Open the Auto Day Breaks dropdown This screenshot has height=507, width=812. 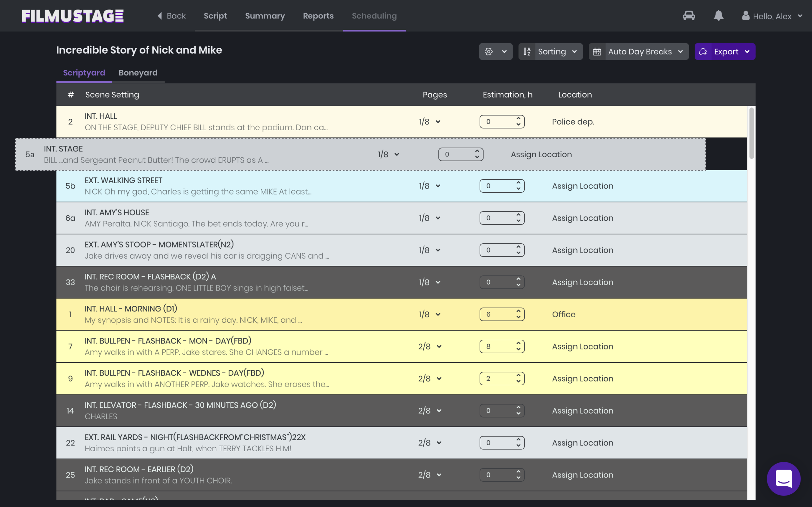(x=680, y=51)
